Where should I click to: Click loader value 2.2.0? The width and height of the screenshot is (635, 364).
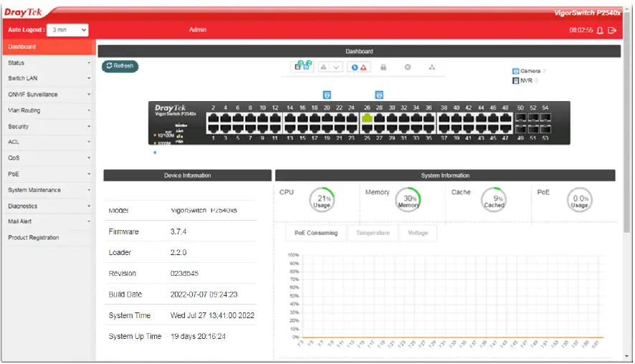point(178,253)
